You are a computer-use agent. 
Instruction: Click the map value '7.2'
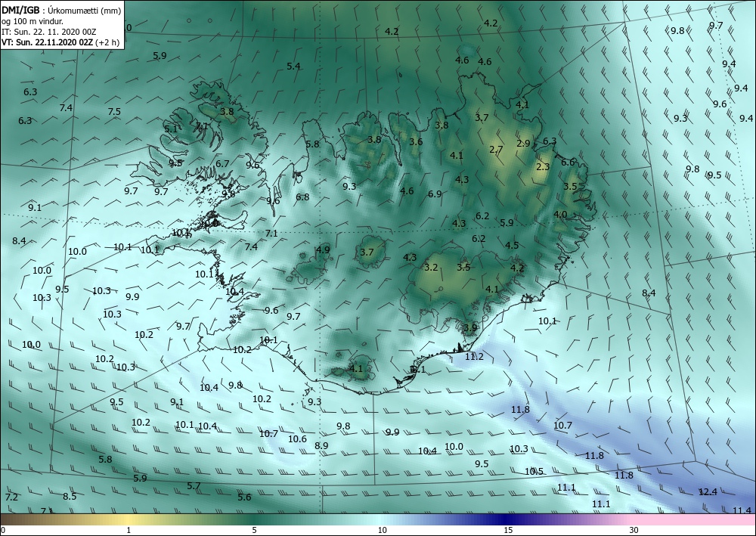click(11, 497)
